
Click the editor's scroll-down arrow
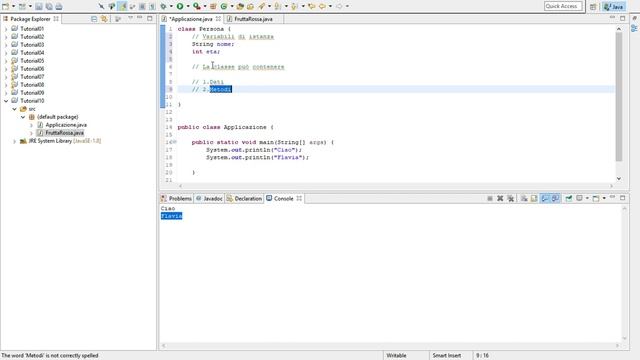coord(619,178)
